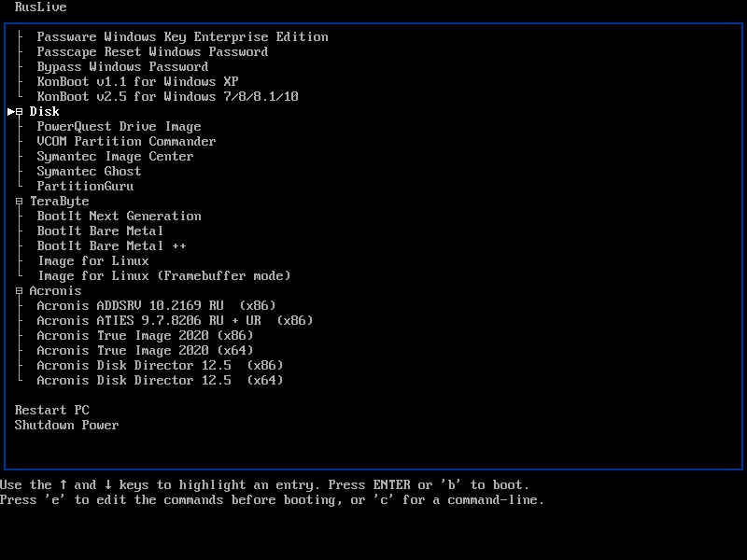Choose Passcape Reset Windows Password entry
Image resolution: width=747 pixels, height=560 pixels.
(152, 52)
